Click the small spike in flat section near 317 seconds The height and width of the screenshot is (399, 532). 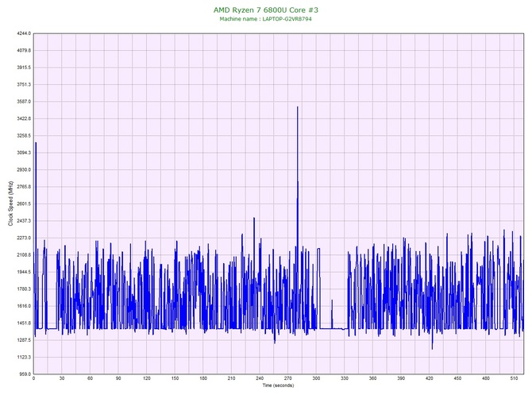tap(332, 314)
